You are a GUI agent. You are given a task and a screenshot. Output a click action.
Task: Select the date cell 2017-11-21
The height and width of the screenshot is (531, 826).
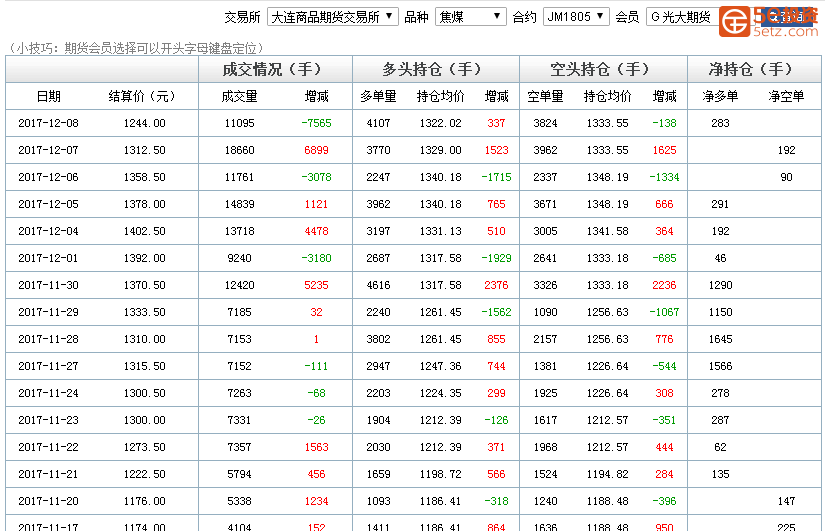[48, 474]
